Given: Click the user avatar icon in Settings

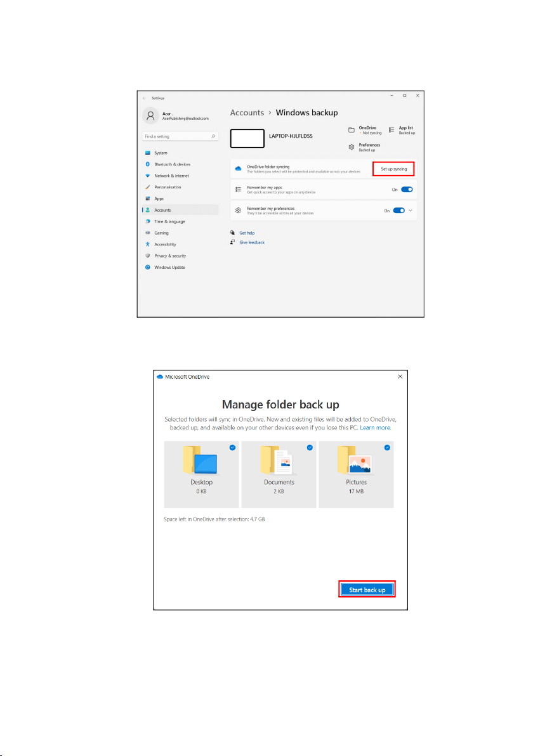Looking at the screenshot, I should pyautogui.click(x=150, y=115).
